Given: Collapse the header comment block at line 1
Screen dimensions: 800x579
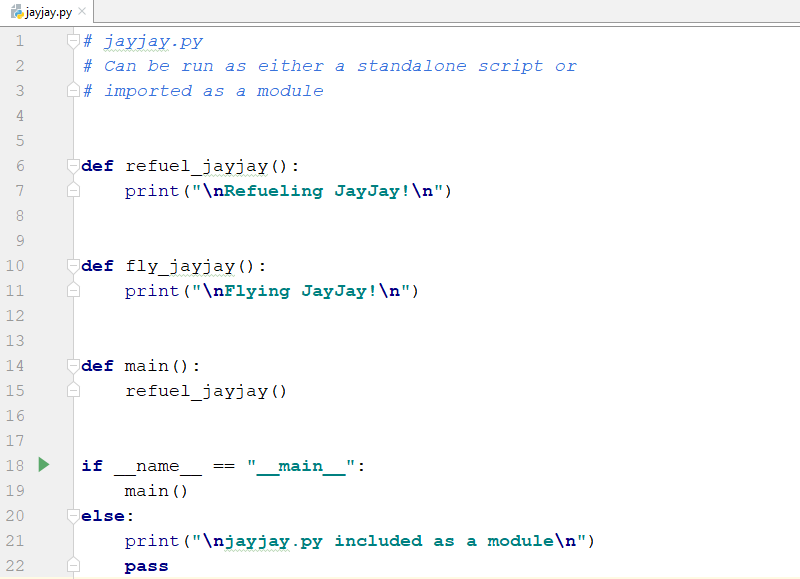Looking at the screenshot, I should 73,41.
